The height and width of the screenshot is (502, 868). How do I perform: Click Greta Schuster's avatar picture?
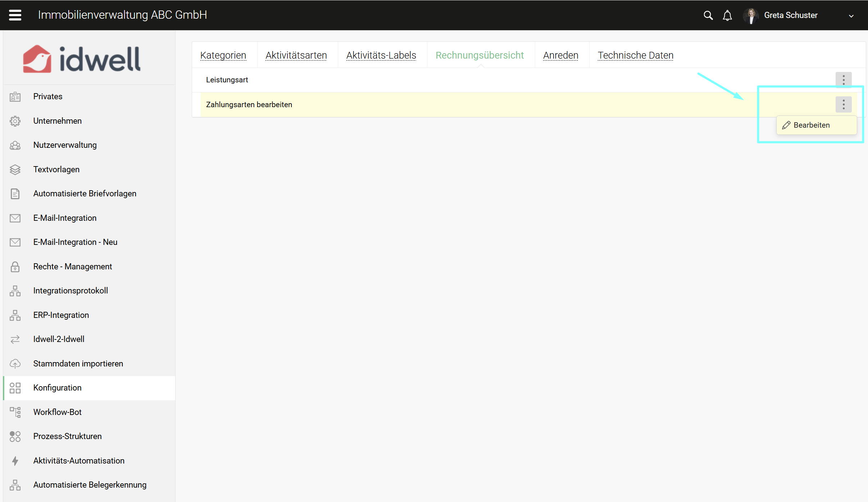(x=751, y=15)
